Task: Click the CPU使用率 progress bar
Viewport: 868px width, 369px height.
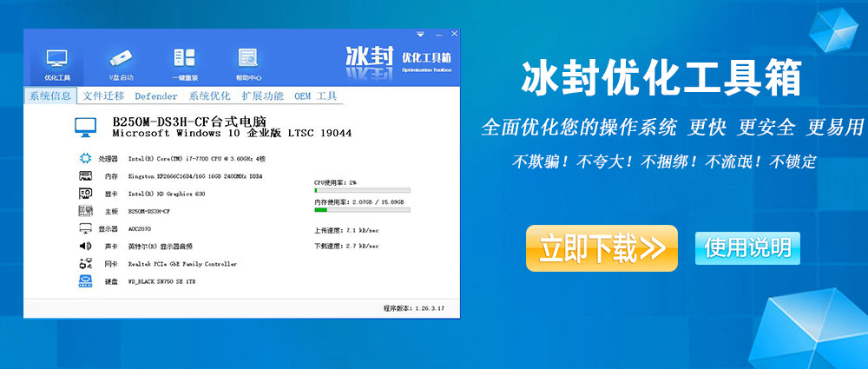Action: (x=361, y=191)
